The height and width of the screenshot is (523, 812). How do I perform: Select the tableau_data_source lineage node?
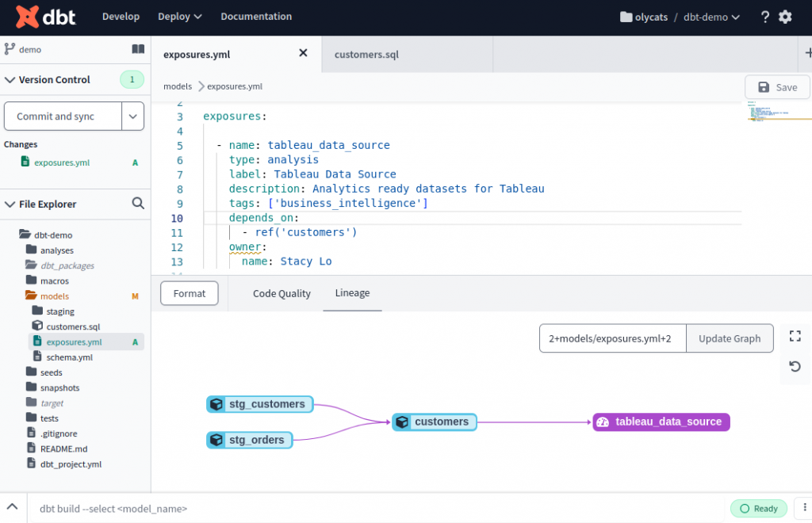[x=661, y=422]
